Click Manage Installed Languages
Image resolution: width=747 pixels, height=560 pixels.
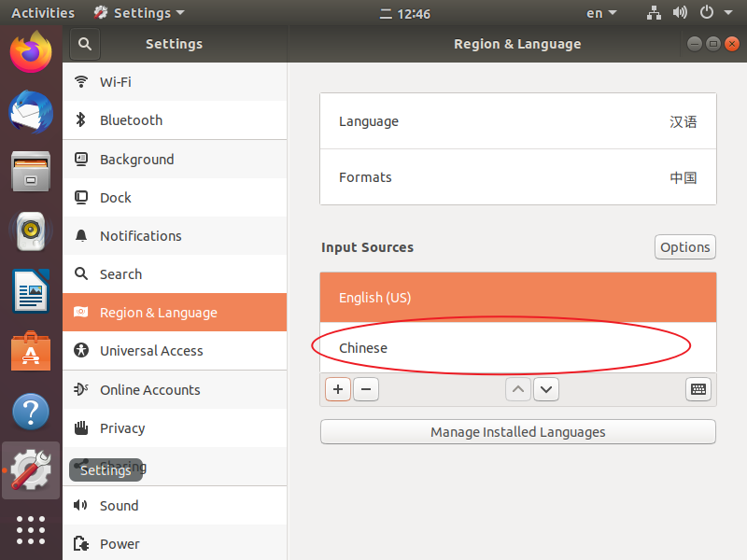pyautogui.click(x=518, y=432)
